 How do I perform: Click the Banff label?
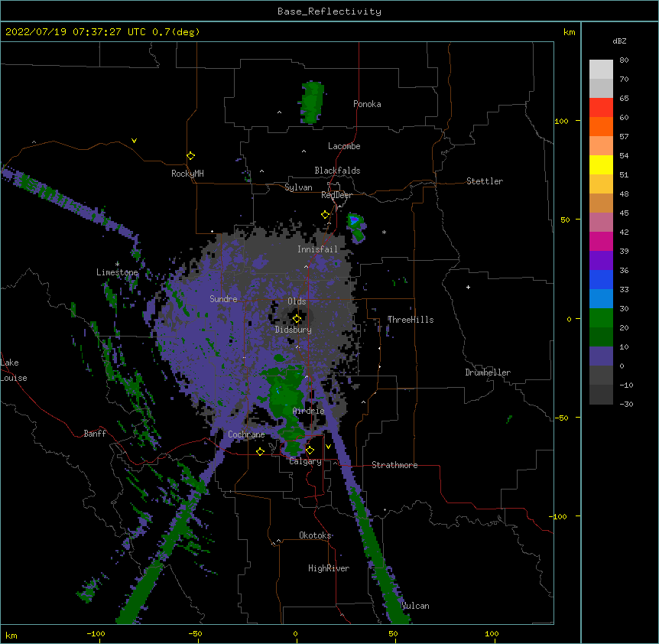(x=95, y=434)
